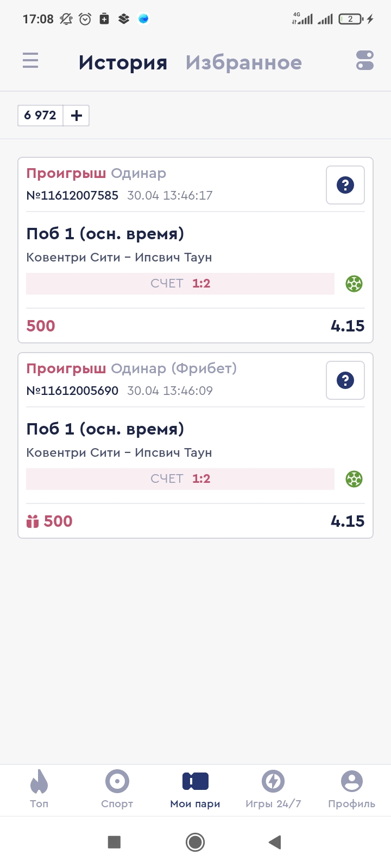
Task: Open help for freebet №11612005690
Action: click(x=345, y=380)
